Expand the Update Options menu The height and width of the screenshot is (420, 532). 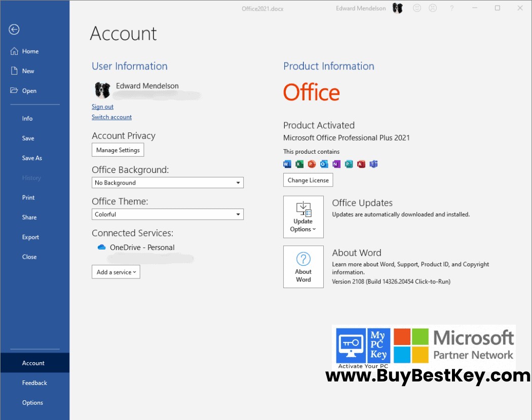point(303,217)
